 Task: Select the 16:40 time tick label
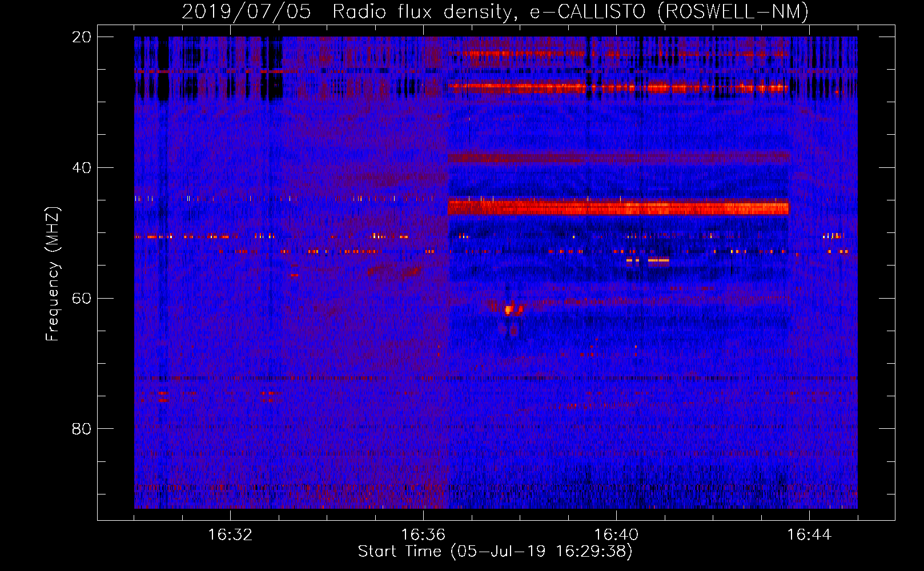point(616,535)
